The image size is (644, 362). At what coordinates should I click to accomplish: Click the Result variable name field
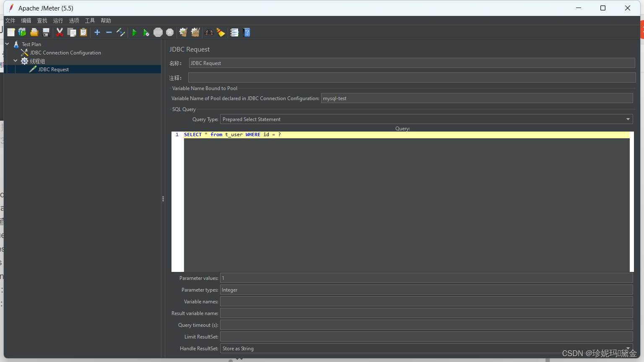[x=426, y=313]
